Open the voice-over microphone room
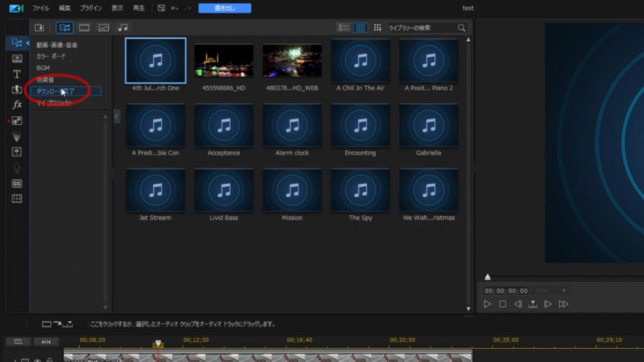Viewport: 644px width, 362px height. click(17, 168)
